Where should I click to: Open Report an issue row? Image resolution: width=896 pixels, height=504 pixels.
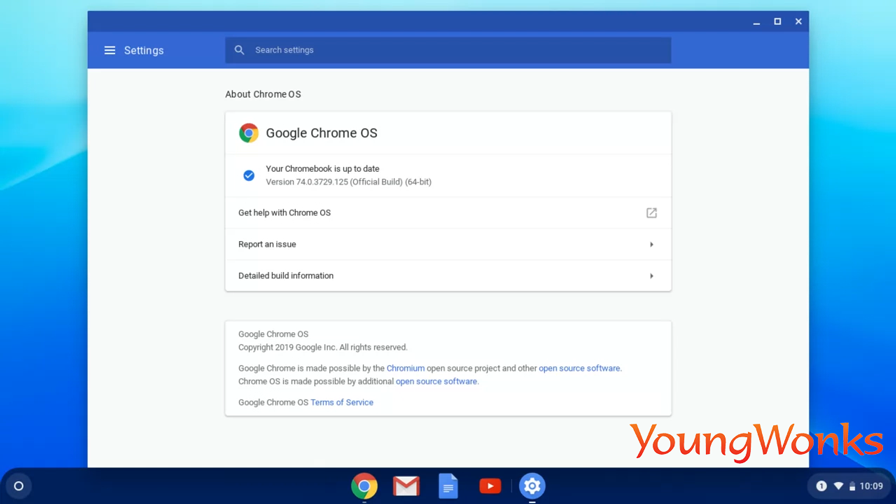448,244
